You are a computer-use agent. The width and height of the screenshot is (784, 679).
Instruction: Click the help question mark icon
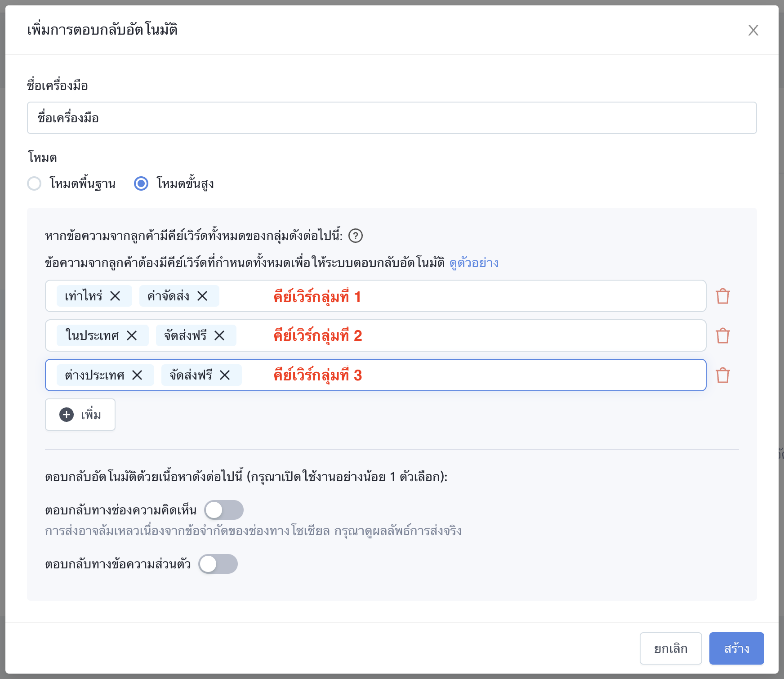click(x=356, y=236)
